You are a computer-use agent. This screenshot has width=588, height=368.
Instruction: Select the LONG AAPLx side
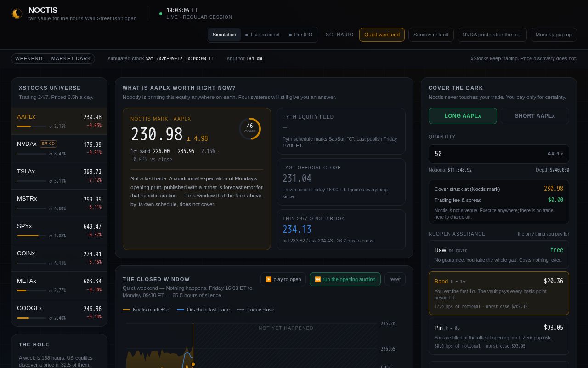click(463, 116)
